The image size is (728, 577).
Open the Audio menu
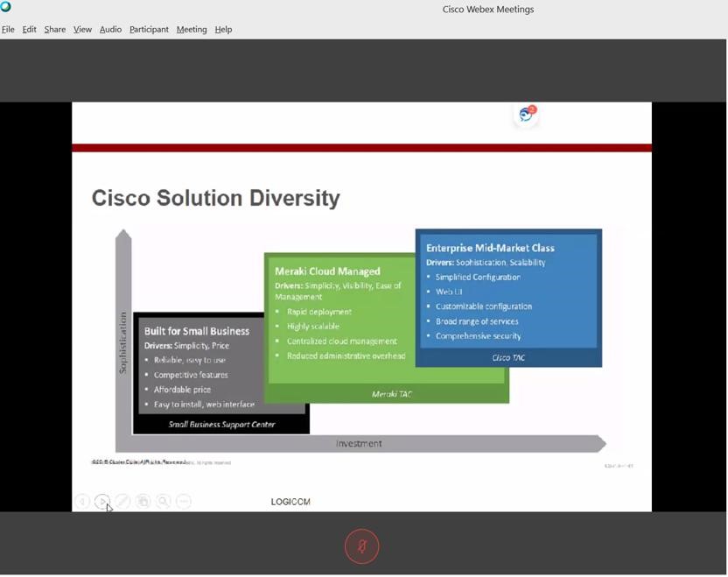point(110,29)
